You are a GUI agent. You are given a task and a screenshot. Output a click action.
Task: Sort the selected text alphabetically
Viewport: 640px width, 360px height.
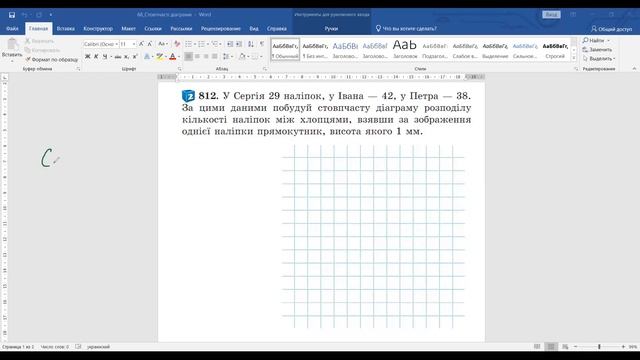click(x=251, y=44)
